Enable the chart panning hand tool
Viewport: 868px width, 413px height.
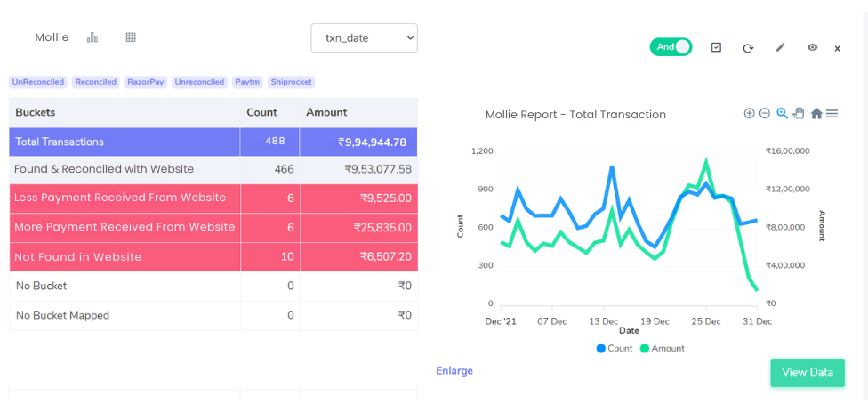coord(799,113)
